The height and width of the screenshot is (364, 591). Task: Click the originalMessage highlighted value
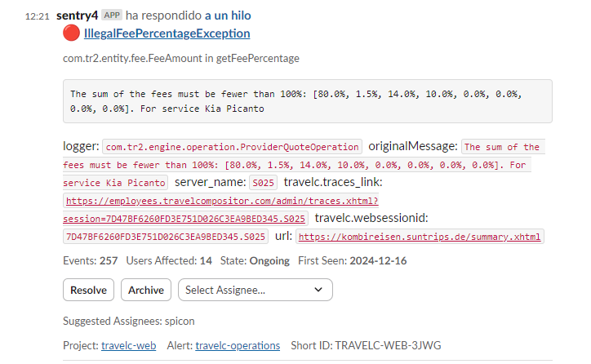(302, 164)
